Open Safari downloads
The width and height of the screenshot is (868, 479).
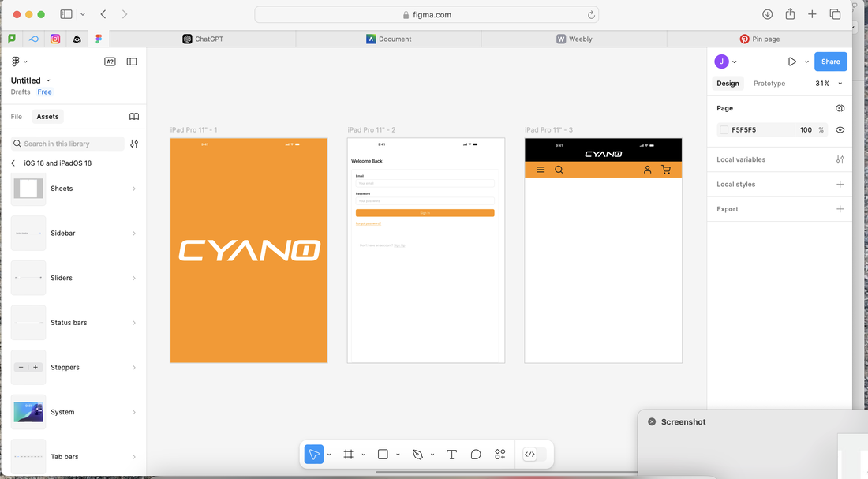(x=767, y=14)
